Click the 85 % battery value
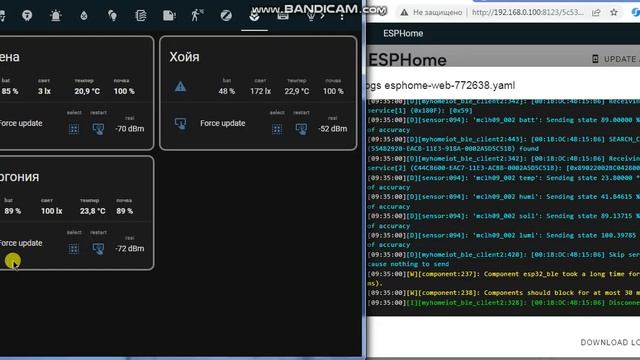This screenshot has width=640, height=360. click(x=10, y=91)
